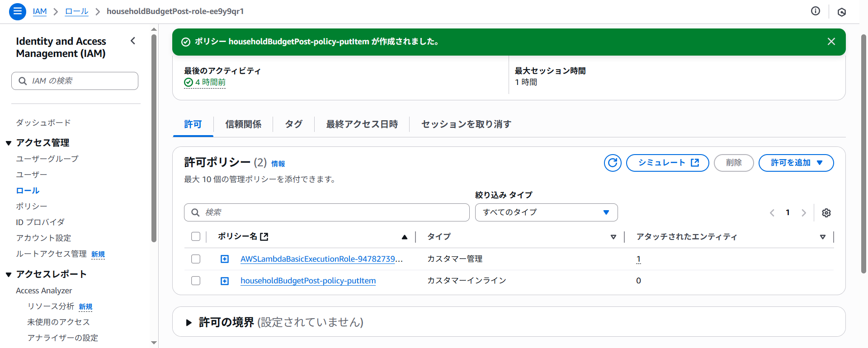Click the policy search input field
868x348 pixels.
pos(326,212)
